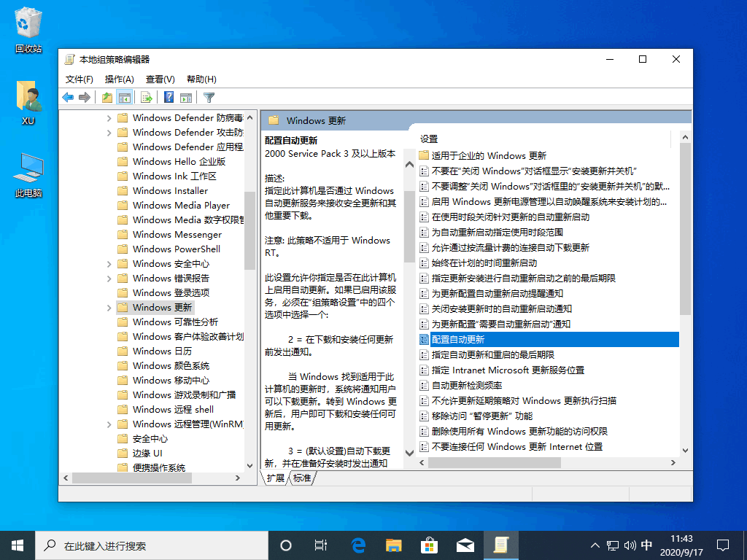Click the Back arrow in toolbar
747x560 pixels.
pos(68,98)
